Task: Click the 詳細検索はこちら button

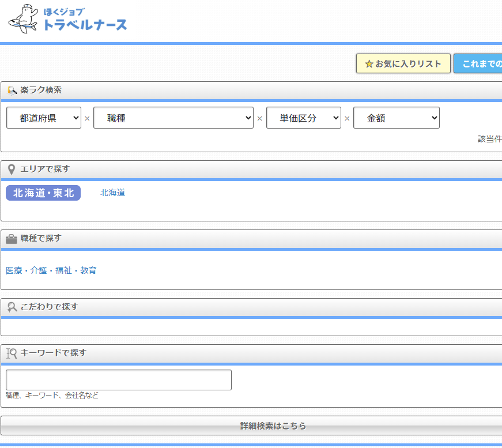Action: point(273,426)
